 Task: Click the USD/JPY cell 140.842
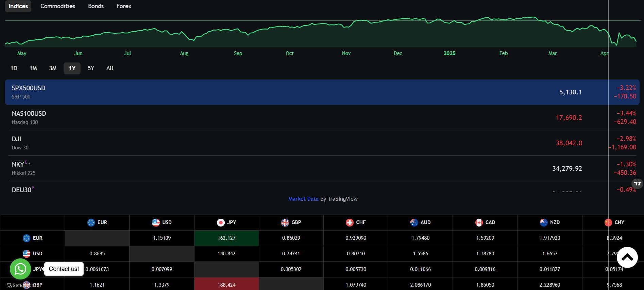click(x=226, y=254)
